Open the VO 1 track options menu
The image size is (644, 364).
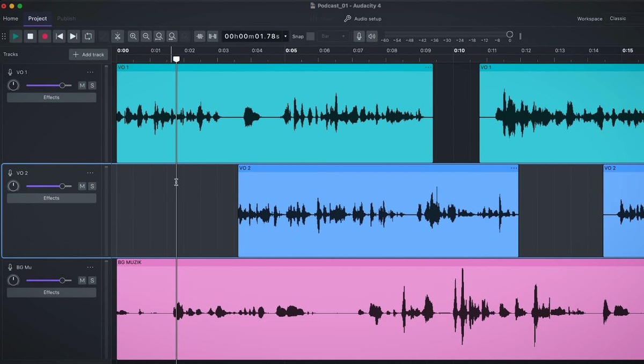pos(90,72)
